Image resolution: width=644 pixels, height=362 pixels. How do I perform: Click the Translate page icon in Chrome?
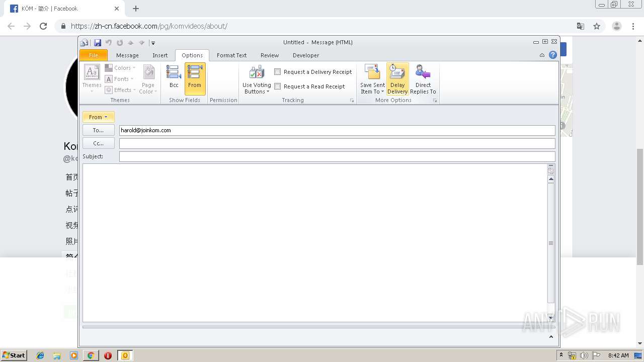pos(580,26)
